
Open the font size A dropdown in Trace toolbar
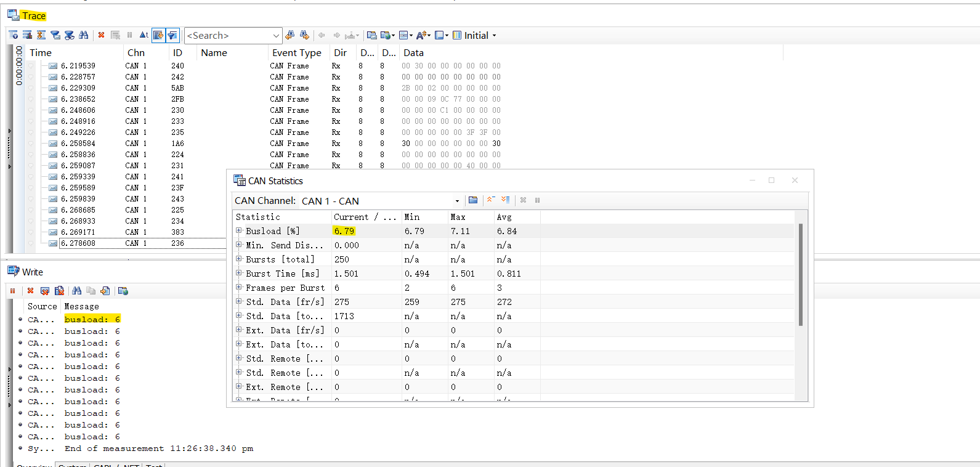424,35
